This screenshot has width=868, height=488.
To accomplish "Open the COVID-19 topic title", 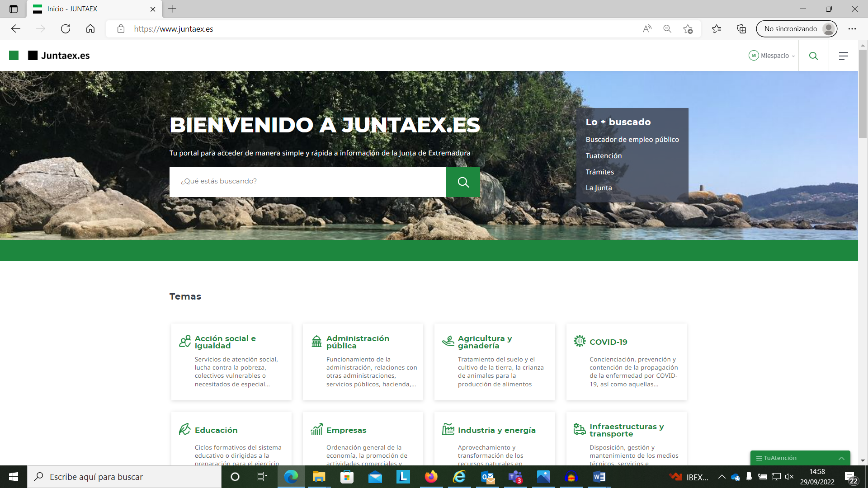I will point(608,342).
